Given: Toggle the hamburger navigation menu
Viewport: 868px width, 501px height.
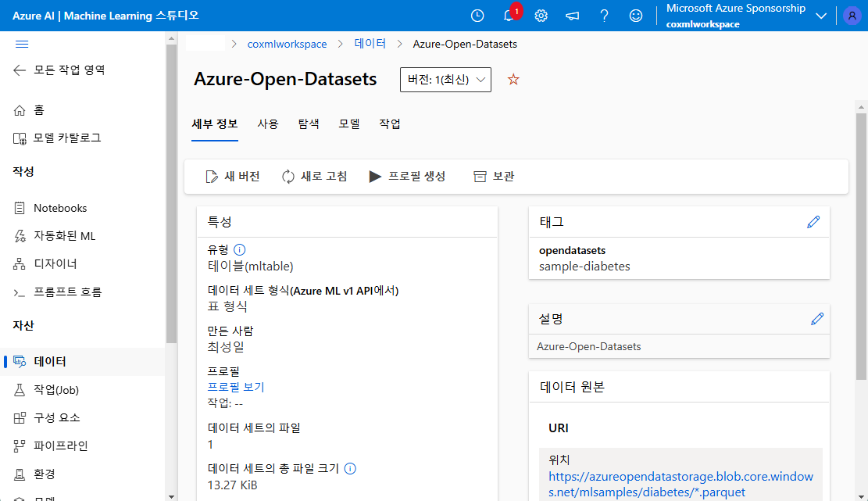Looking at the screenshot, I should [22, 45].
